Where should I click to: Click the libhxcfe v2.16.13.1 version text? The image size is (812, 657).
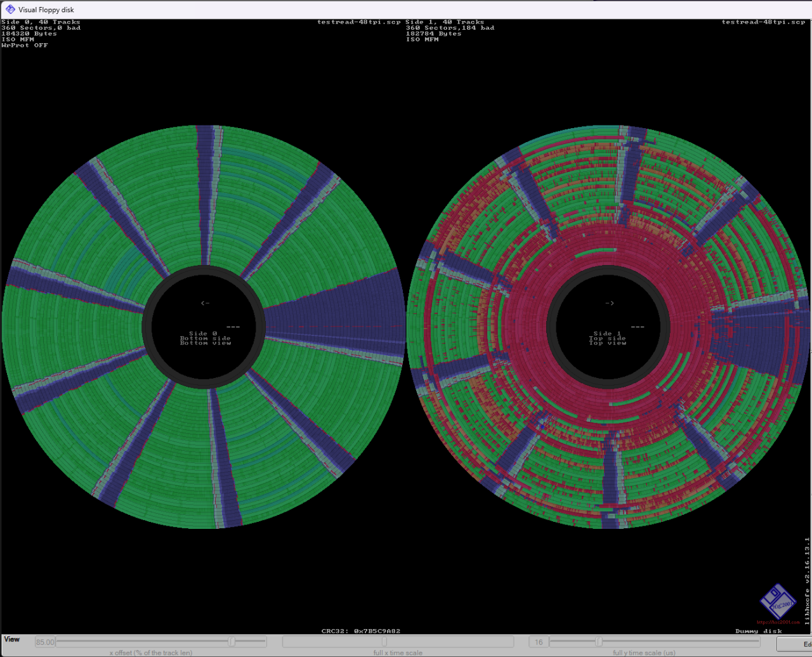pyautogui.click(x=807, y=582)
